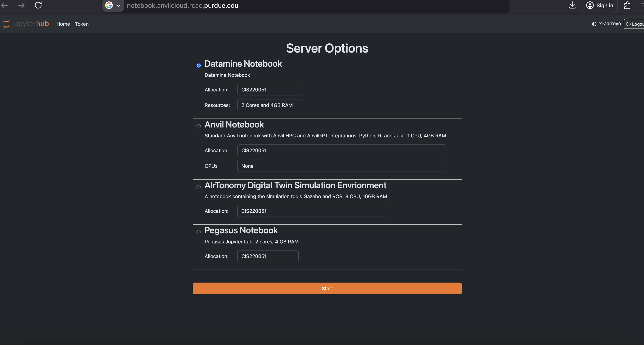Open the Token page
This screenshot has width=644, height=345.
[x=82, y=24]
